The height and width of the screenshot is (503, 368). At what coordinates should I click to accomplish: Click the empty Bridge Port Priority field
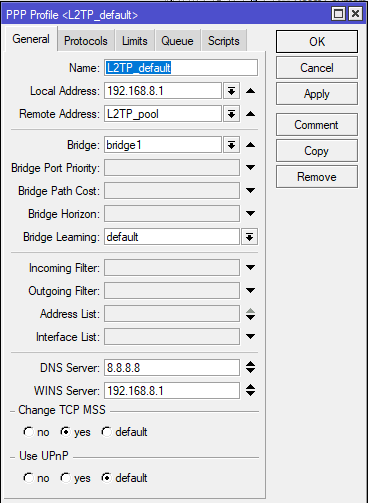(172, 168)
